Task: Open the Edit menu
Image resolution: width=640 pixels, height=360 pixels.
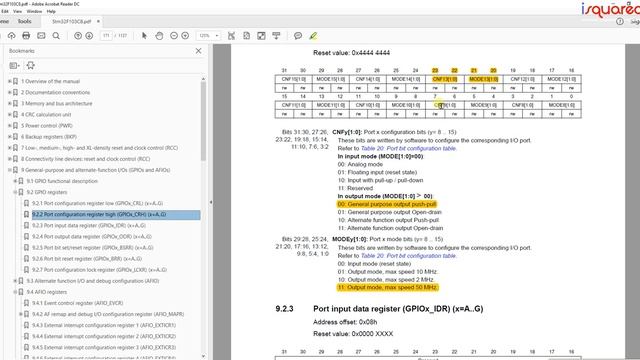Action: [4, 11]
